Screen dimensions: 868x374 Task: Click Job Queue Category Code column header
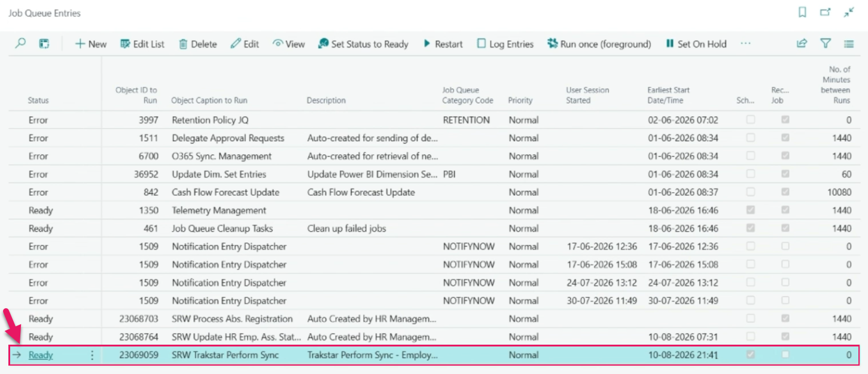coord(468,95)
